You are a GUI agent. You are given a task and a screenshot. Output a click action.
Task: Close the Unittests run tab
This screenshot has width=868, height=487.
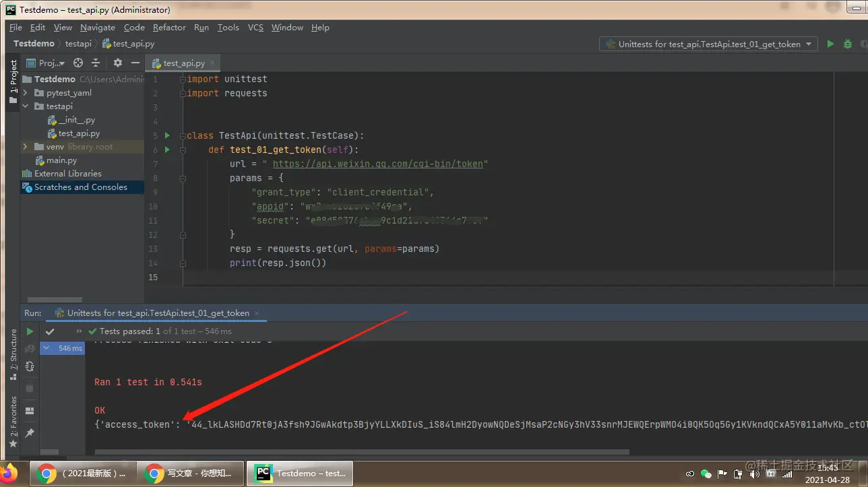(257, 313)
